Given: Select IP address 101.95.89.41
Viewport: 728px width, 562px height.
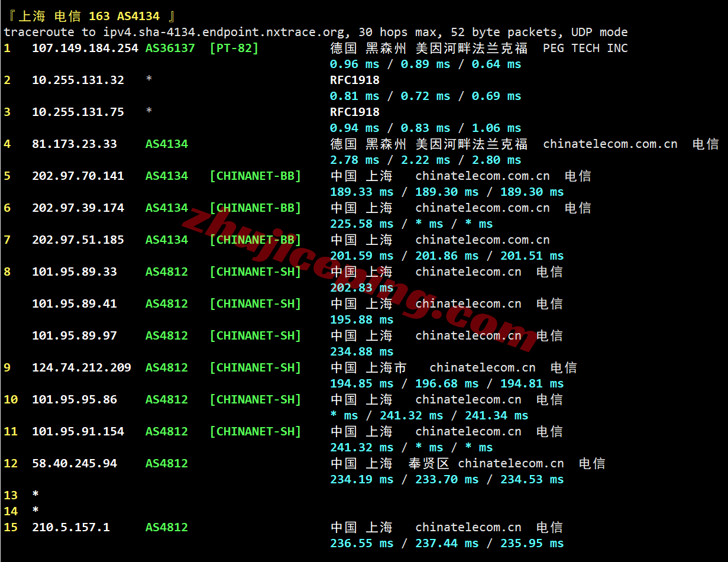Looking at the screenshot, I should (x=75, y=303).
